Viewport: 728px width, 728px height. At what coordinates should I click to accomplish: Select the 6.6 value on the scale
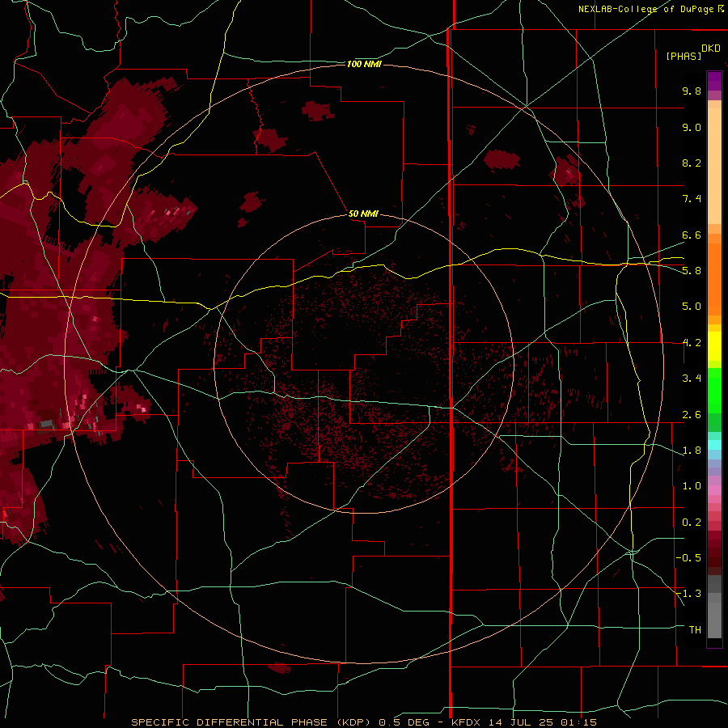(x=692, y=235)
